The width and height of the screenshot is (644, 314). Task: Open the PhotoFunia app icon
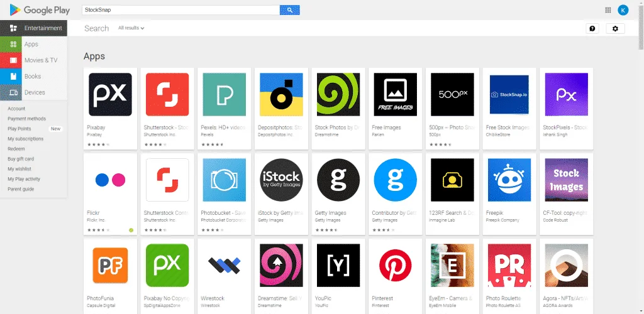110,265
